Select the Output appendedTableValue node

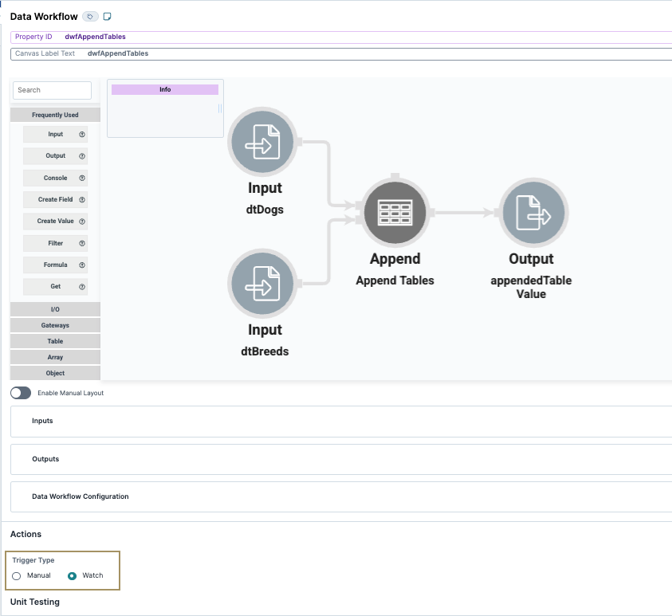point(532,213)
